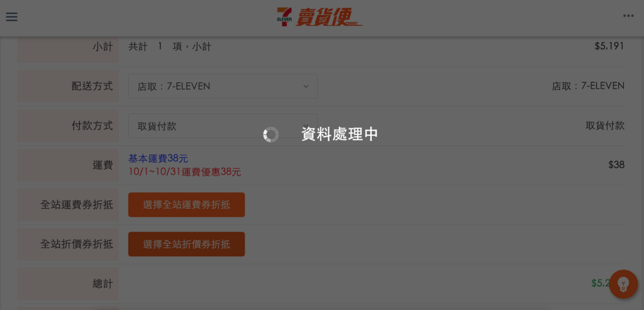
Task: Click the 全站運費券折抵 label
Action: 77,204
